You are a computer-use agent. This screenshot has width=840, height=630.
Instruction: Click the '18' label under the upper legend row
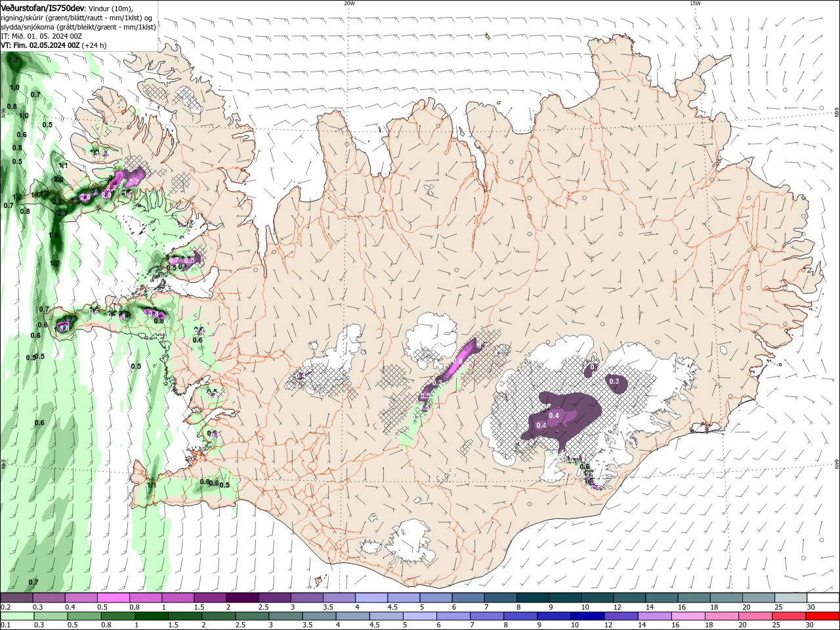coord(713,607)
